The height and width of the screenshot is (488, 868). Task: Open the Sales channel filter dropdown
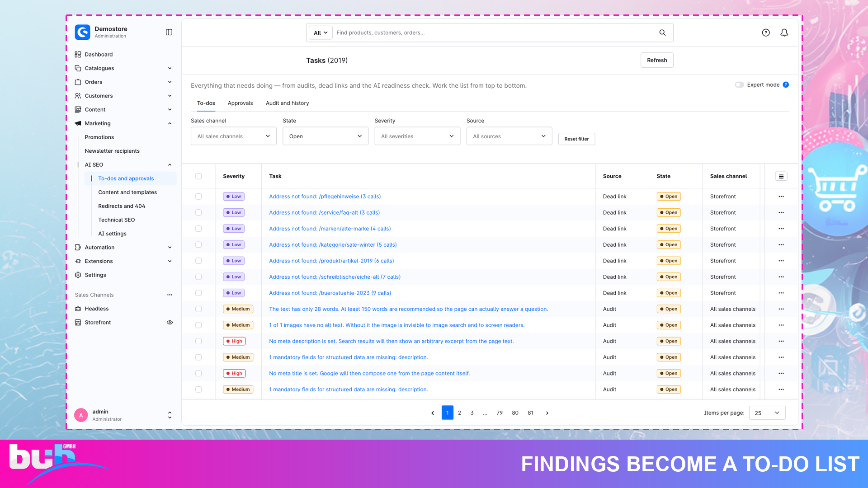(233, 136)
